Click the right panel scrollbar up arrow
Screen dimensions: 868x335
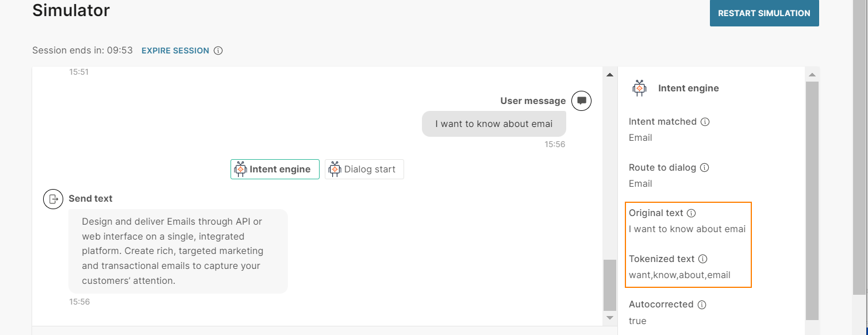(x=812, y=75)
